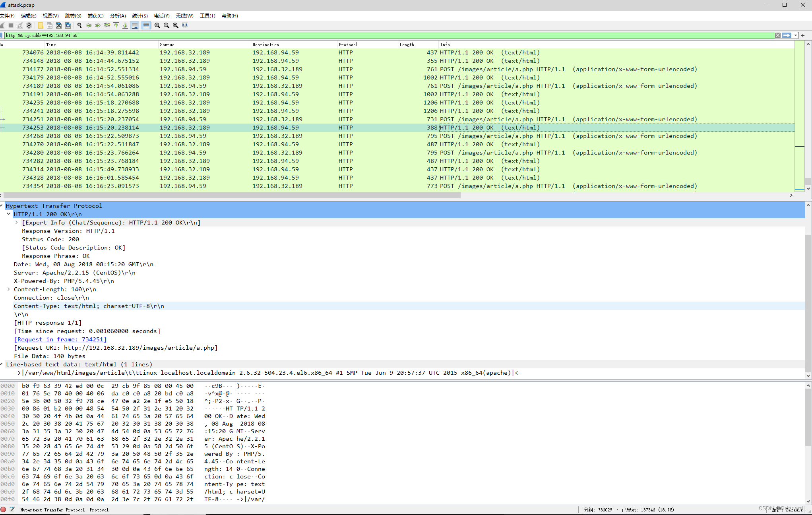Viewport: 812px width, 515px height.
Task: Select the Server: Apache/2.2.15 (CentOS) line
Action: [x=75, y=273]
